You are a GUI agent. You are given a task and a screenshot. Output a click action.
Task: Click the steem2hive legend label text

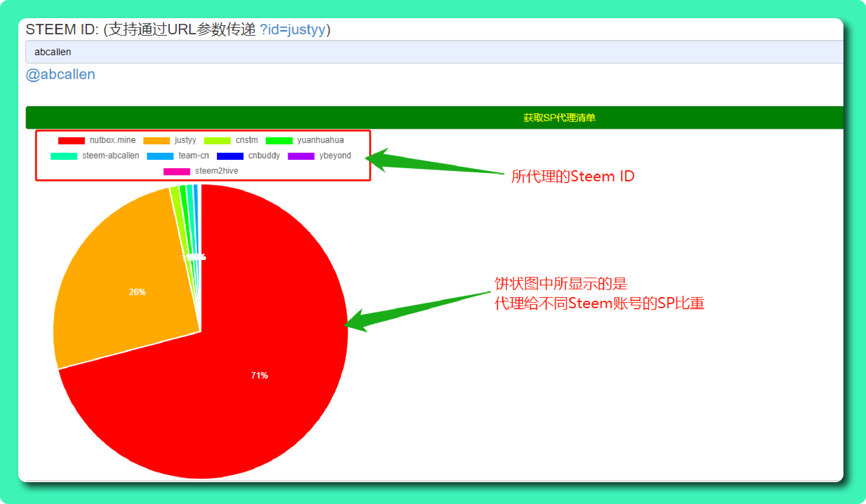coord(217,171)
